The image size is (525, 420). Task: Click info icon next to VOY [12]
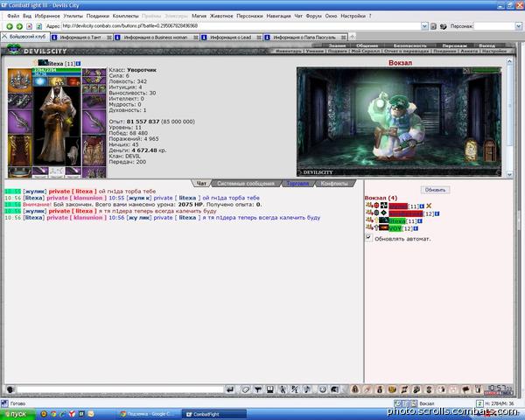[x=416, y=228]
